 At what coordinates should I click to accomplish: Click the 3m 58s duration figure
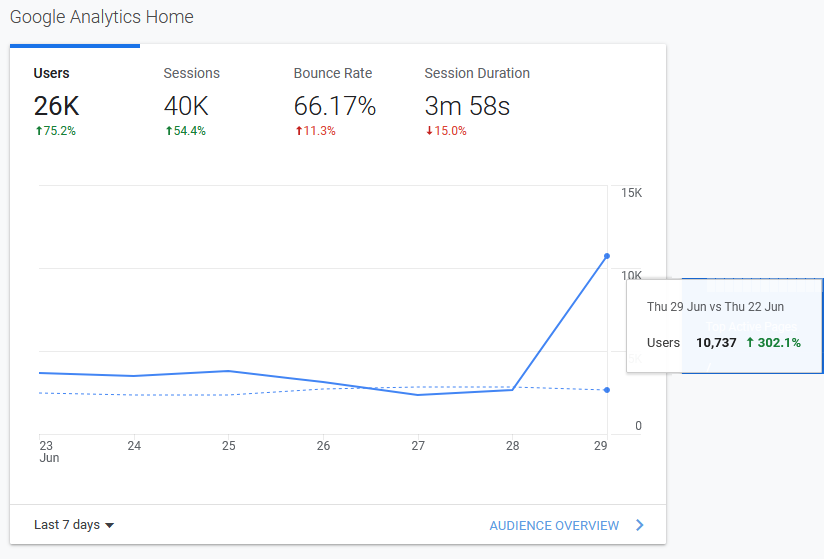point(467,106)
